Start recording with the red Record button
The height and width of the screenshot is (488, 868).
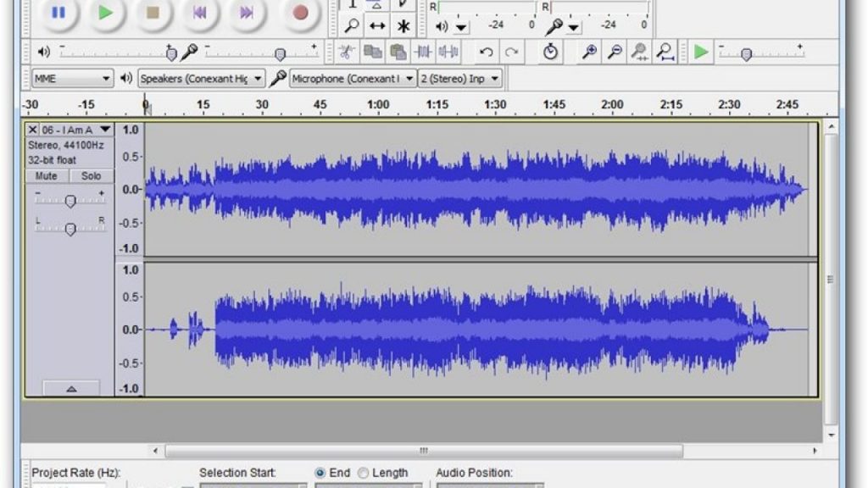(301, 12)
